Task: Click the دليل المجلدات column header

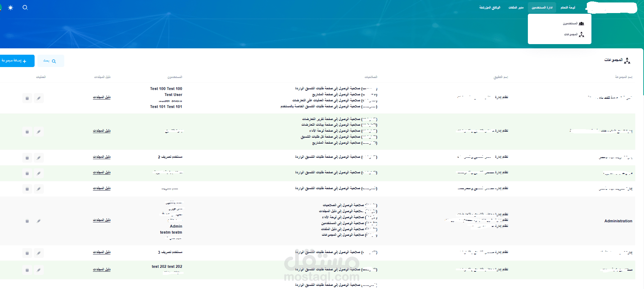Action: click(102, 77)
